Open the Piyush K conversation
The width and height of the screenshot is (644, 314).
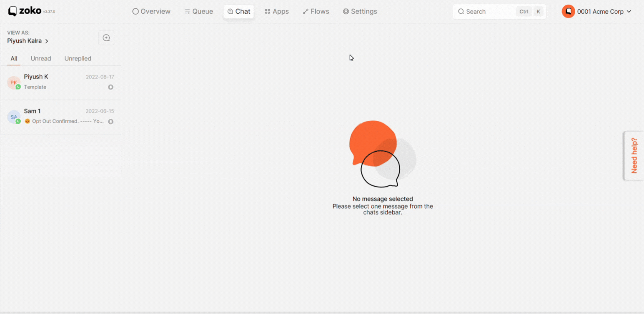60,82
